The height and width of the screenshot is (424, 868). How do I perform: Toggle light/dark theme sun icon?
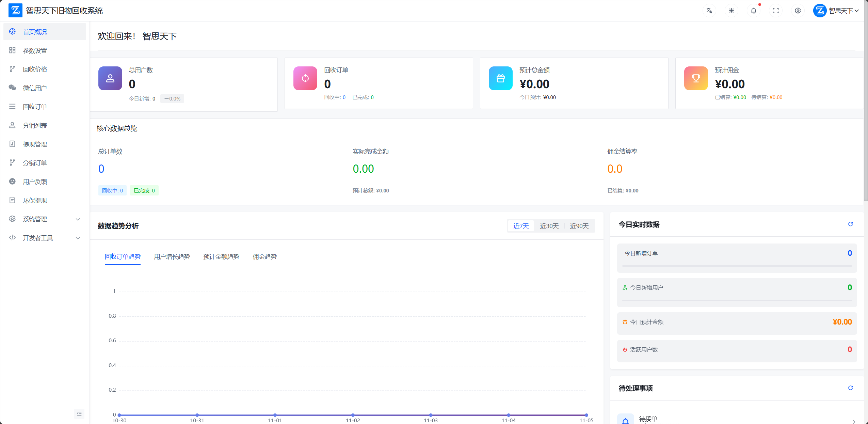[732, 11]
